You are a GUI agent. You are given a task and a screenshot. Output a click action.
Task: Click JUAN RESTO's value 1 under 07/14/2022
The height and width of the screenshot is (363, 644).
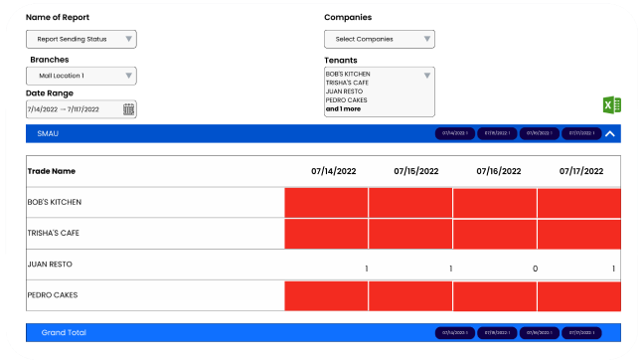click(367, 269)
